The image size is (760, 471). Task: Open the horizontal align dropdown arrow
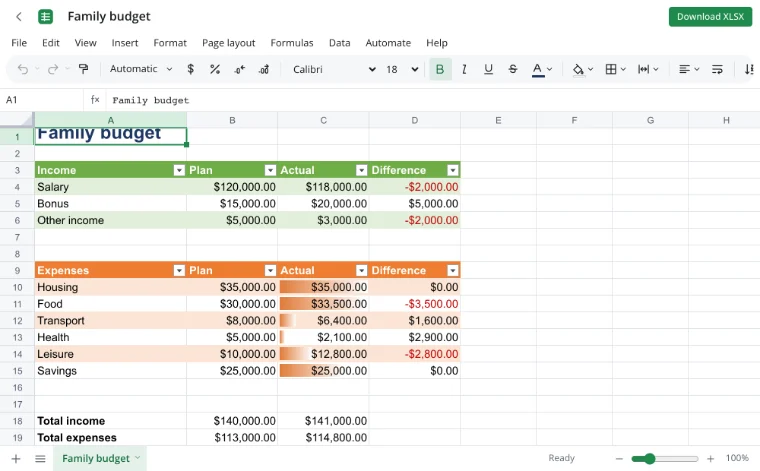click(697, 69)
